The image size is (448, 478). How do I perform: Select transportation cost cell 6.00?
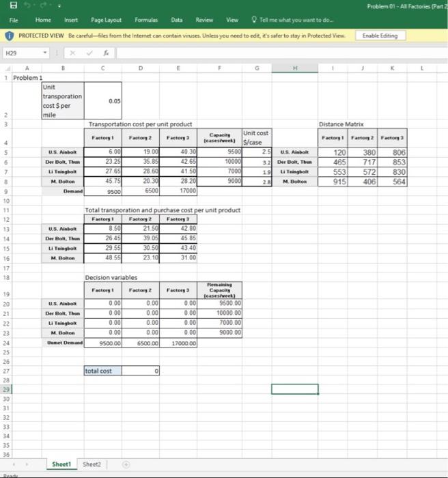coord(102,152)
